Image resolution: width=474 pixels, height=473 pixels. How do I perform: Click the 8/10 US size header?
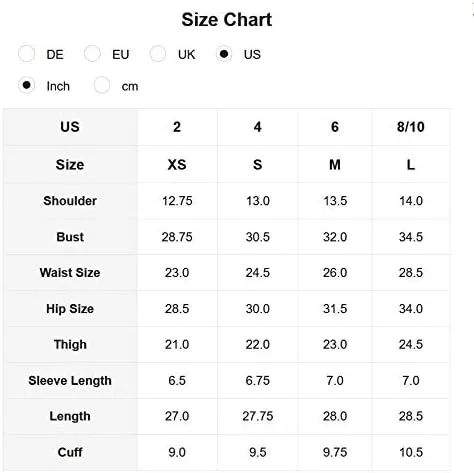click(x=411, y=127)
